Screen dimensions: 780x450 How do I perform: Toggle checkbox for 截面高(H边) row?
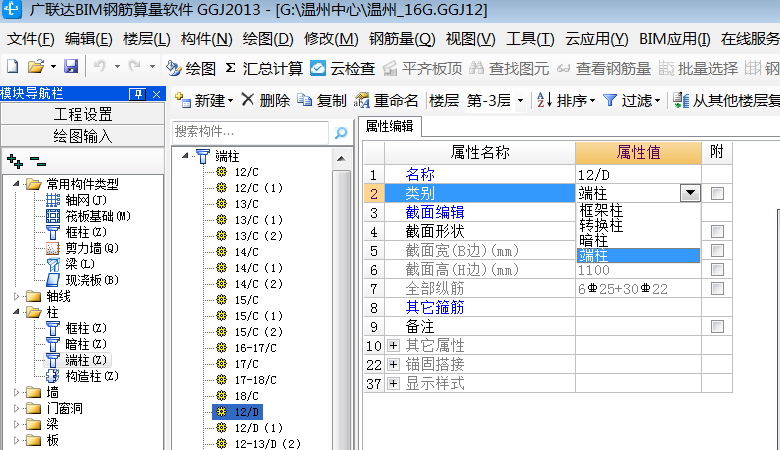[717, 270]
